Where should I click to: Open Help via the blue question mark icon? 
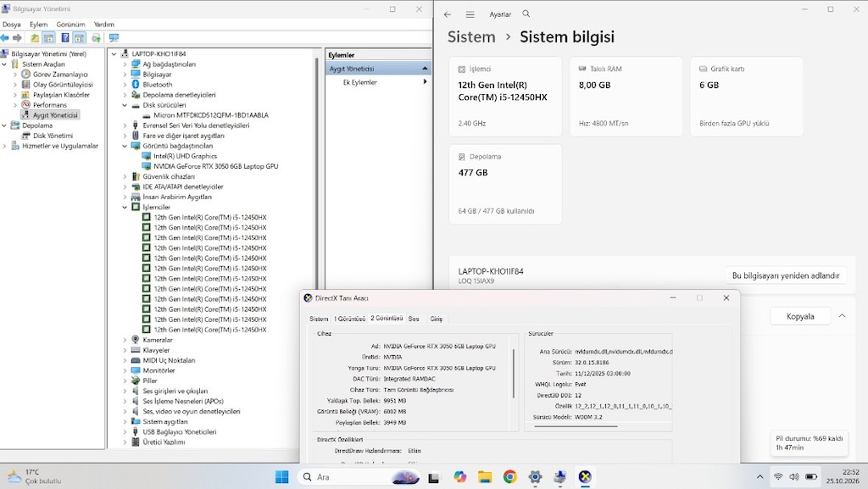click(x=64, y=37)
